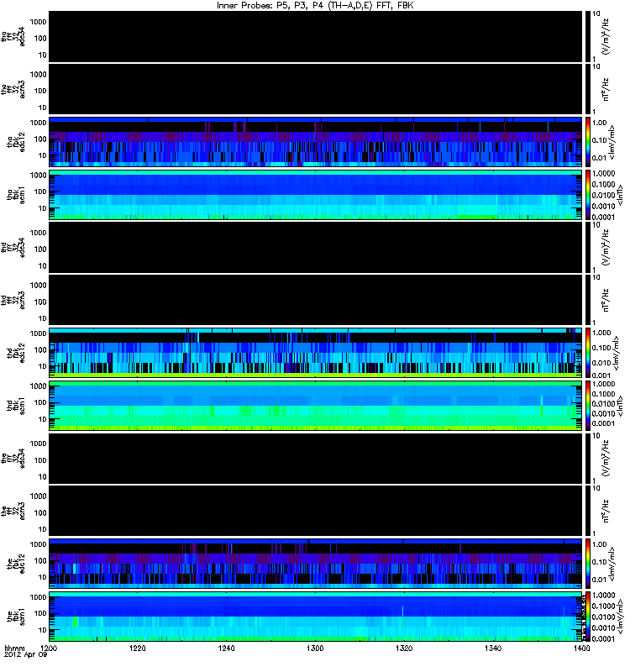Select the the fff 32 scm3 spectrogram panel

click(x=318, y=512)
